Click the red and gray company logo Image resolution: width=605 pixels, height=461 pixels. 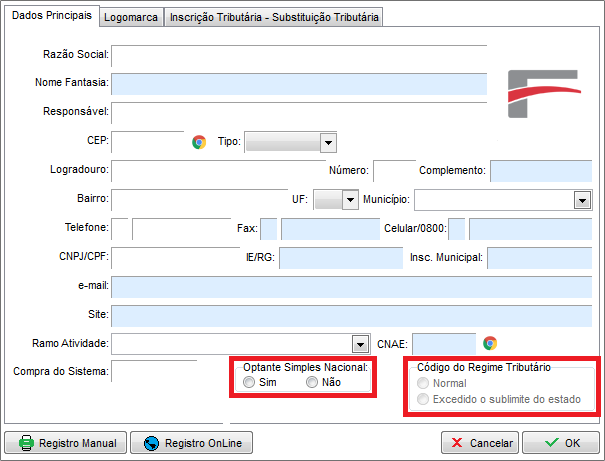[x=543, y=91]
